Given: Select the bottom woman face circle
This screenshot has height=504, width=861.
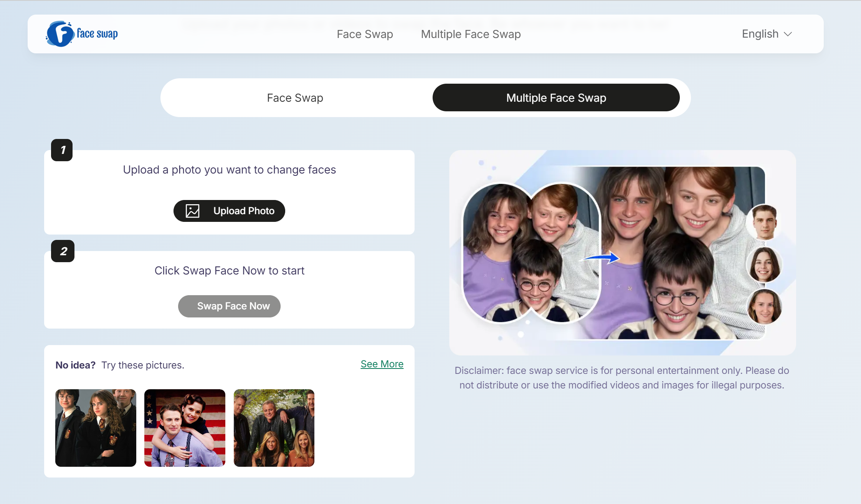Looking at the screenshot, I should 764,307.
